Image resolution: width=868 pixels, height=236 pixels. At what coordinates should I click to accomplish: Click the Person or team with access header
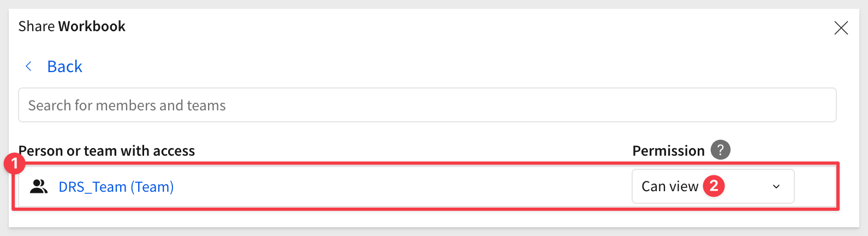[x=106, y=151]
